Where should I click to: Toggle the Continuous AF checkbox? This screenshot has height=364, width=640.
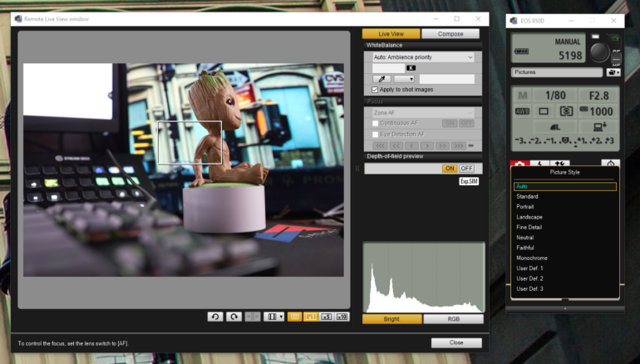(x=375, y=123)
